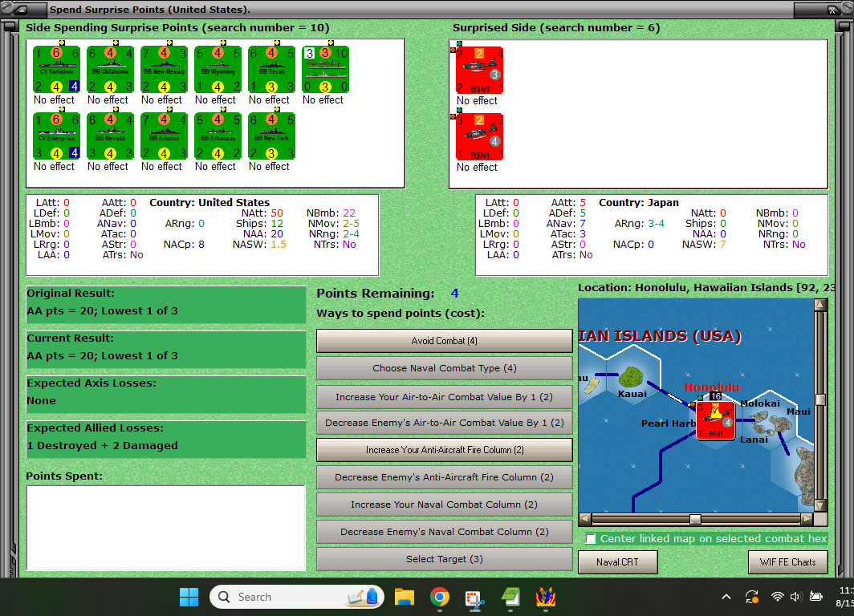Click the map scroll right arrow

pos(807,519)
